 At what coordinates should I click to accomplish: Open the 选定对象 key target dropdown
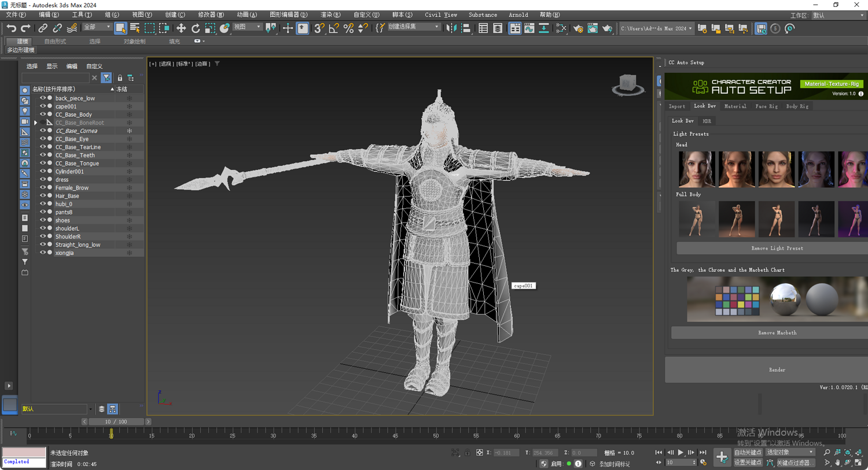tap(789, 453)
